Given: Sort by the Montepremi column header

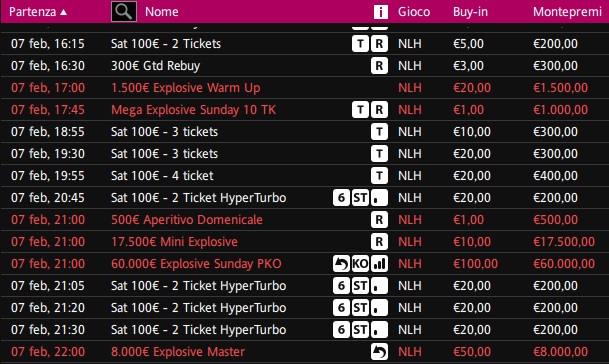Looking at the screenshot, I should click(567, 12).
